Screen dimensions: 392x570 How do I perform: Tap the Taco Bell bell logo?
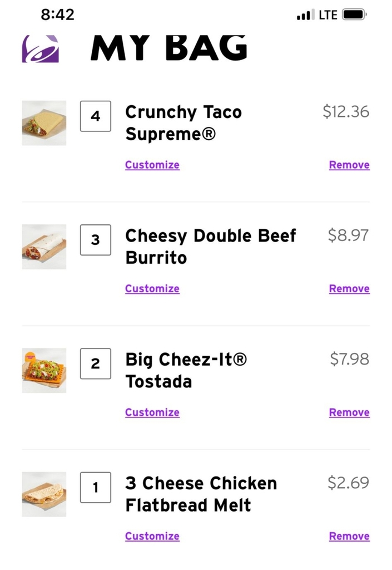pos(41,49)
